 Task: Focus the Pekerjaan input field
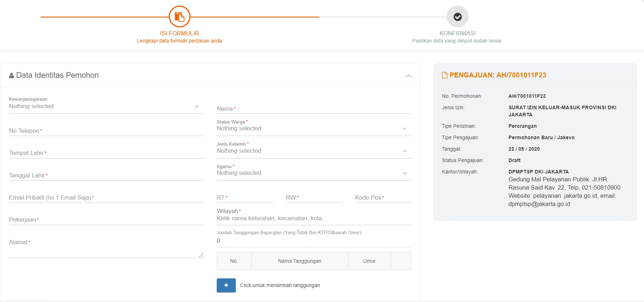pyautogui.click(x=106, y=220)
